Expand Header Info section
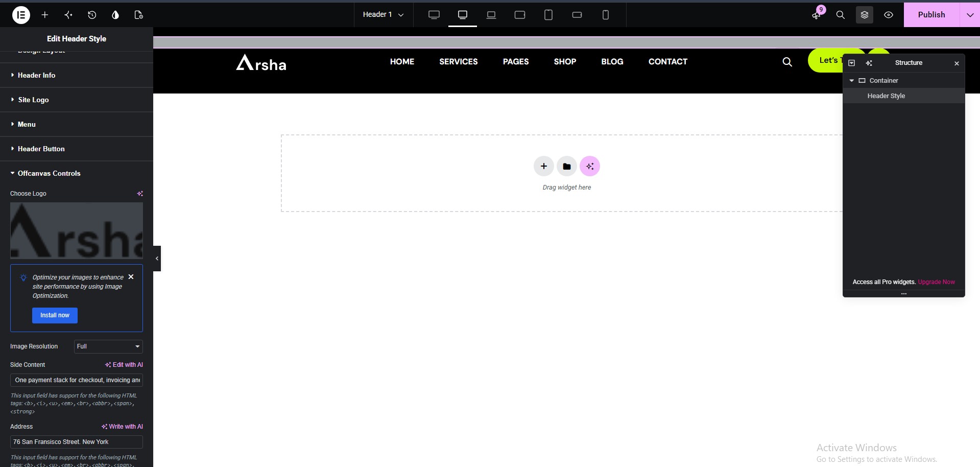 77,75
